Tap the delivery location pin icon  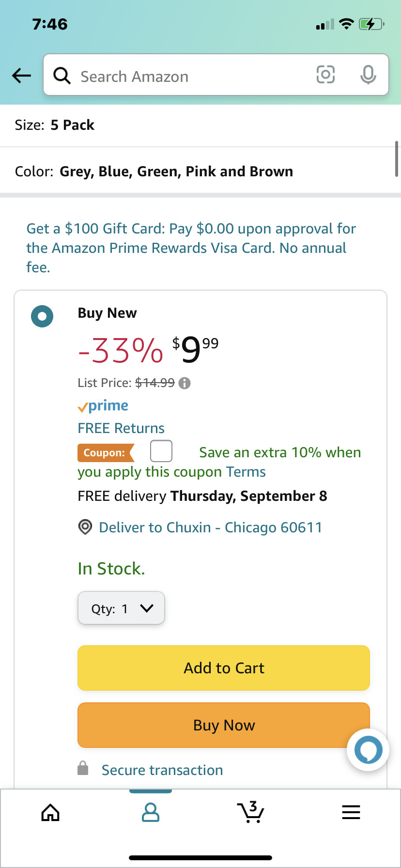[85, 527]
